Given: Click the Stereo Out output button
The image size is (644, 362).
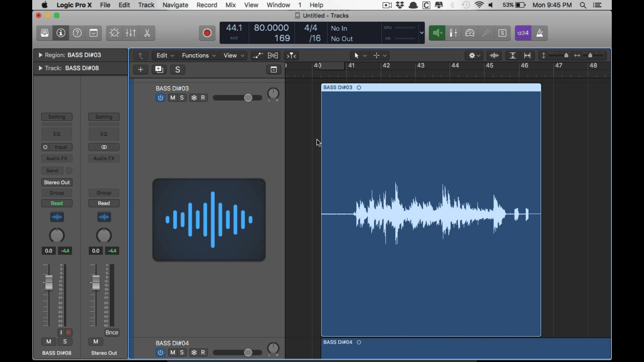Looking at the screenshot, I should pyautogui.click(x=57, y=182).
